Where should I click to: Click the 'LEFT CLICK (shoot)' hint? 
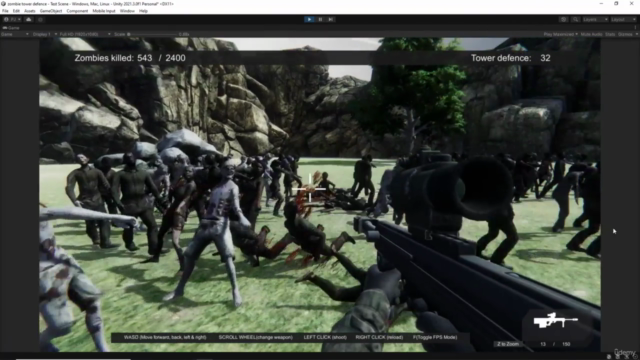click(325, 337)
